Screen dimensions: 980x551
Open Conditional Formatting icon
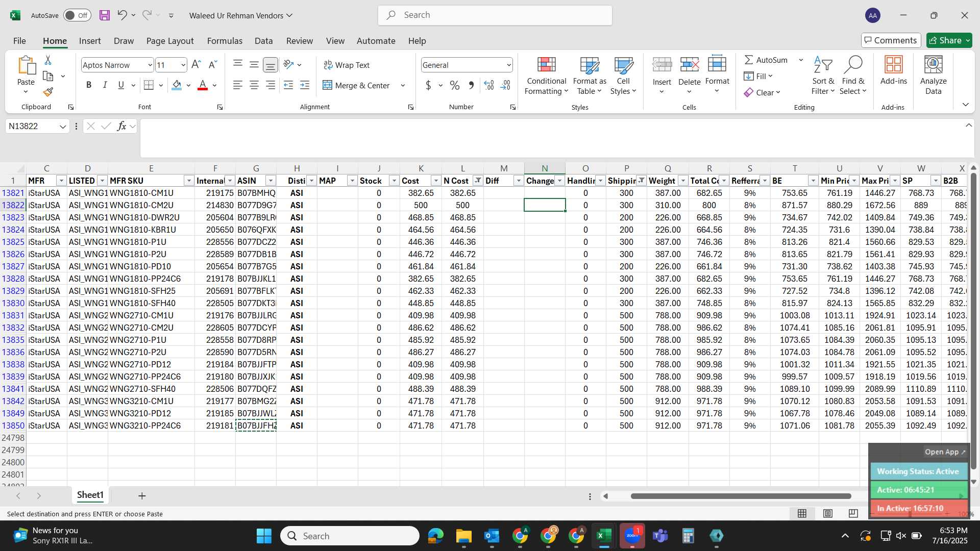(x=546, y=65)
